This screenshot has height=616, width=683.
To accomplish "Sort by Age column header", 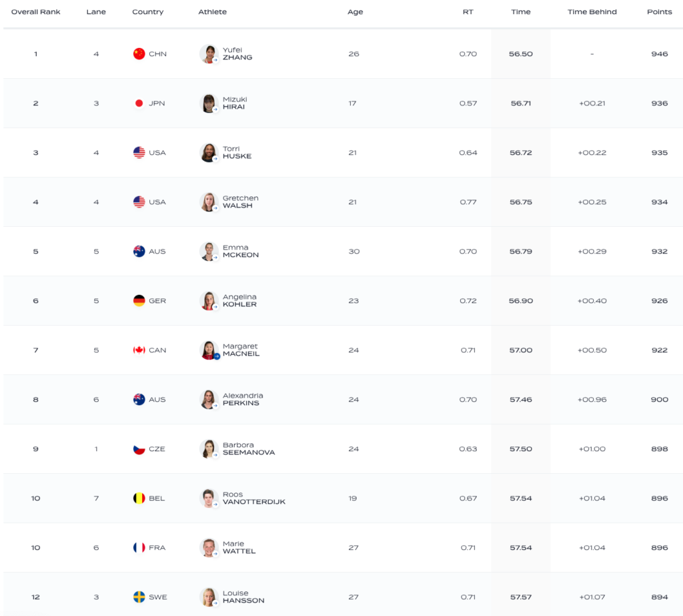I will [355, 12].
